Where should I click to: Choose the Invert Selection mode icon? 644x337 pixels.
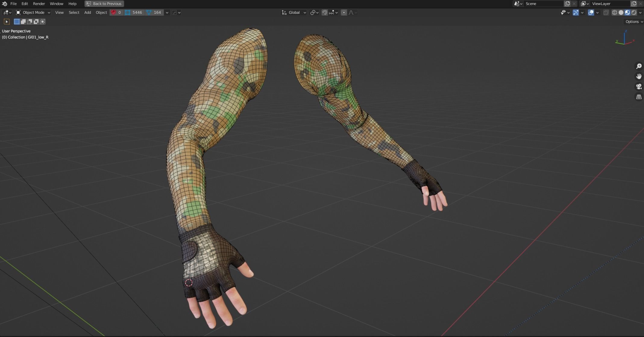[36, 21]
